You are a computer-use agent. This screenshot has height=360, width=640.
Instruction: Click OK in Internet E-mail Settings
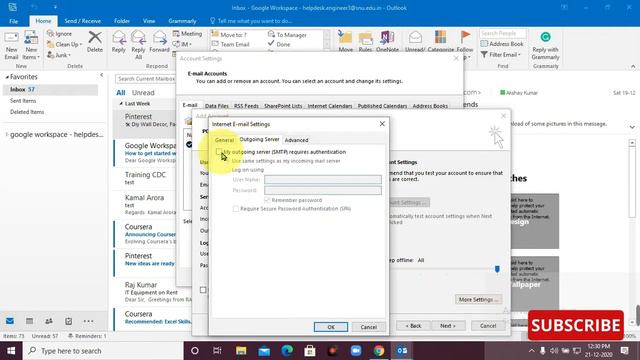click(x=331, y=327)
